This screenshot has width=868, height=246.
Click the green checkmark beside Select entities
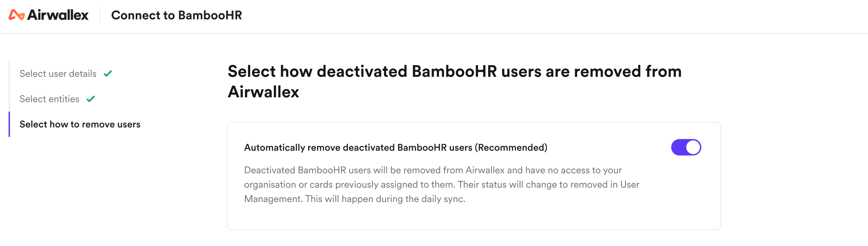(x=91, y=99)
